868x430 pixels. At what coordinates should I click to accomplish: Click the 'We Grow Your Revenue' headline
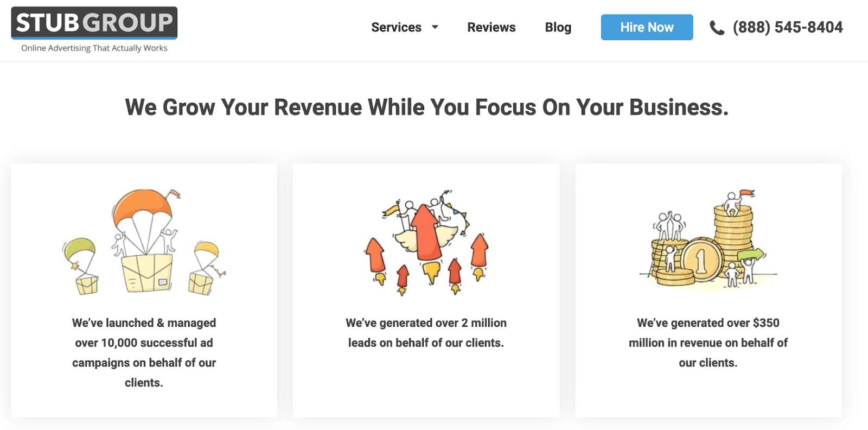426,107
